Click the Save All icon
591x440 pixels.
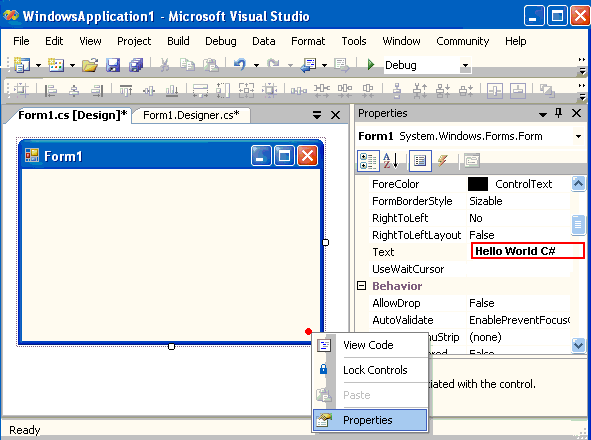[136, 65]
